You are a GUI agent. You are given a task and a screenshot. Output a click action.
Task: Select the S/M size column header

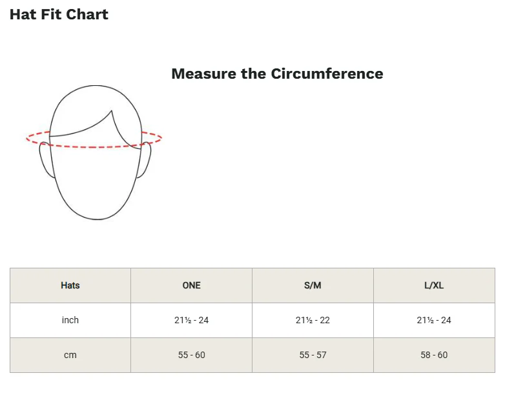click(x=313, y=285)
